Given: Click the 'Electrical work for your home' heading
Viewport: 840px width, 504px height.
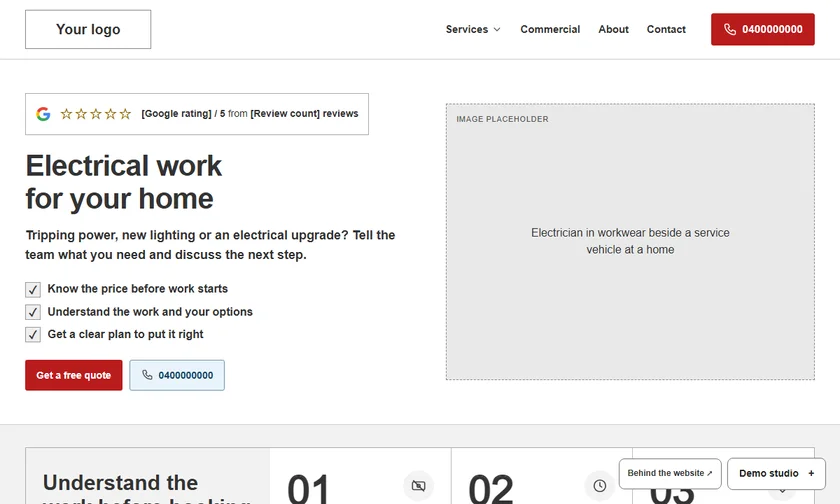Looking at the screenshot, I should [124, 182].
